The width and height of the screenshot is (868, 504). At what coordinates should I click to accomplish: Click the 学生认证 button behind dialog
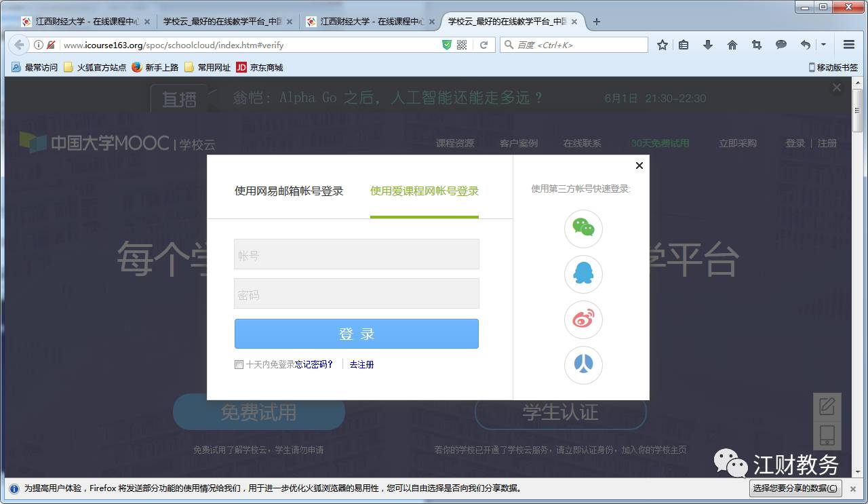pyautogui.click(x=560, y=412)
